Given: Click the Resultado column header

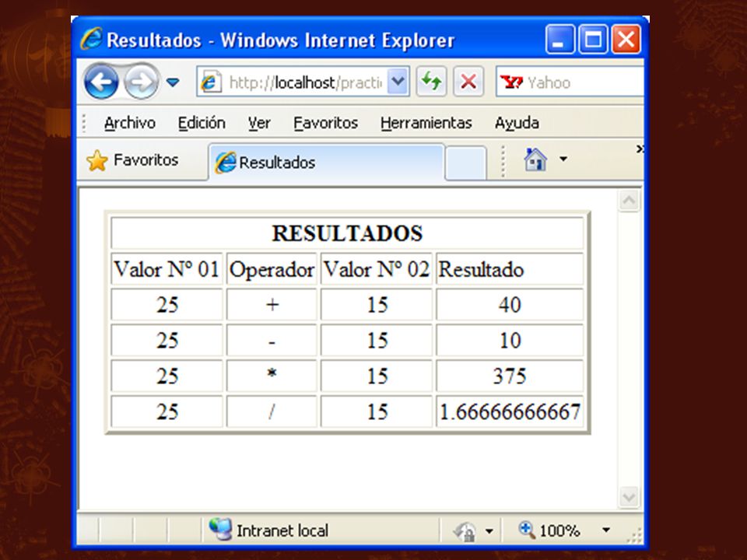Looking at the screenshot, I should 510,270.
